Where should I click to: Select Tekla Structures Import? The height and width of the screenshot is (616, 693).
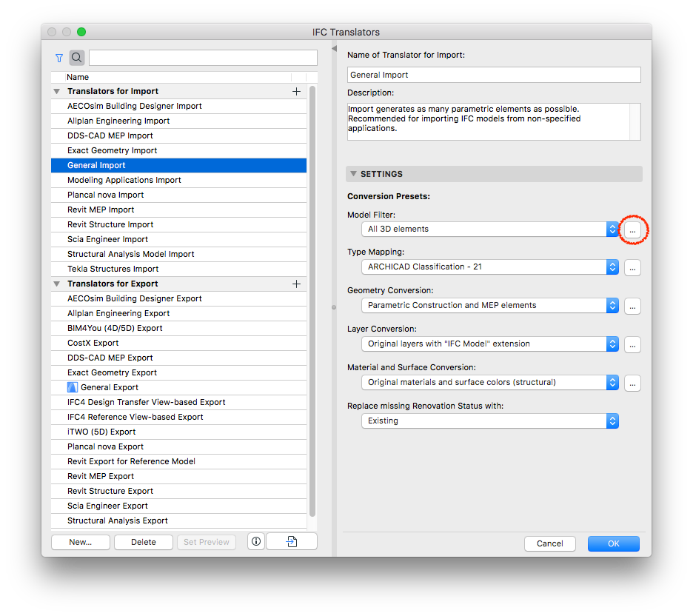[179, 269]
